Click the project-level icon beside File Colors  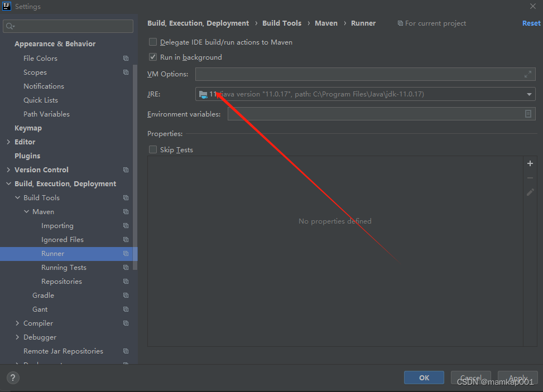(126, 59)
